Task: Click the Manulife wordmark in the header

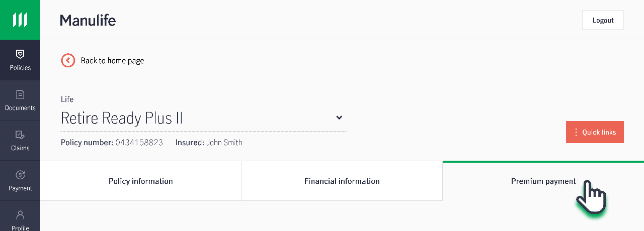Action: click(88, 20)
